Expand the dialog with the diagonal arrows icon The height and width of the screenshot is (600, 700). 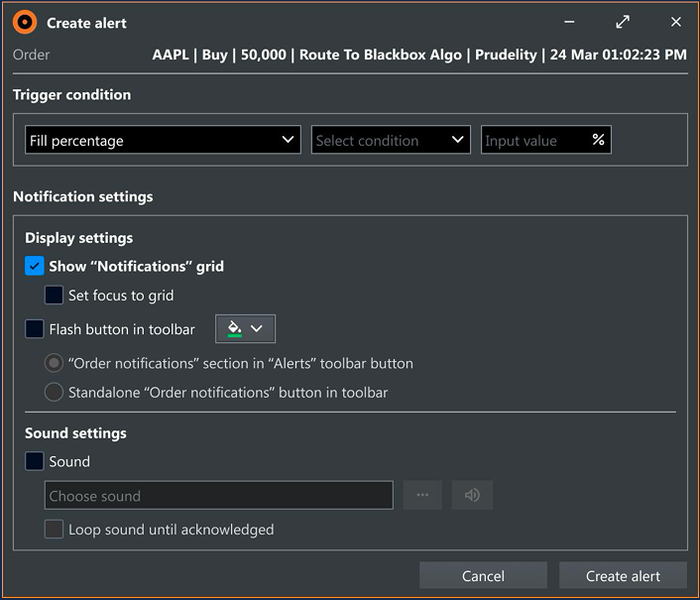click(623, 22)
